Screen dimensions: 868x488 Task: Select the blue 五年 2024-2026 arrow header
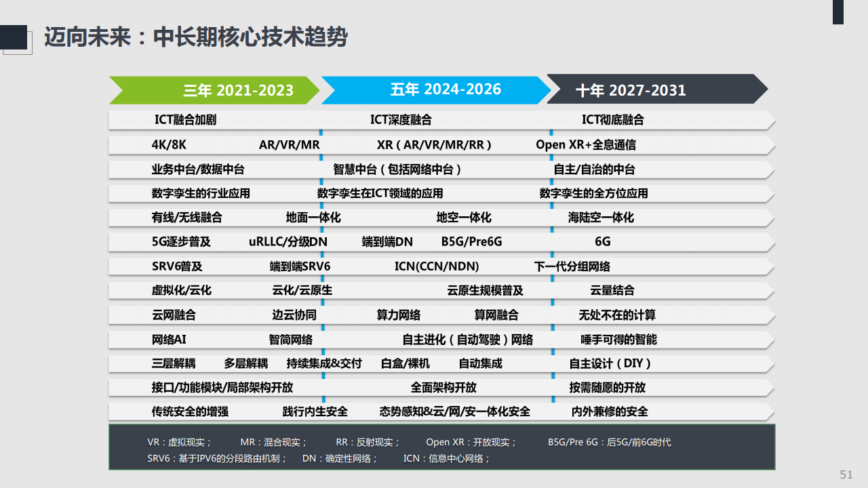click(436, 90)
